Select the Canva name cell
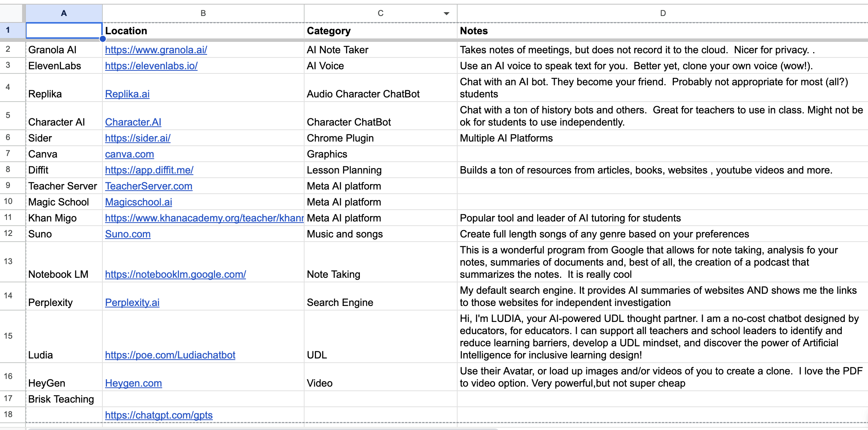 click(64, 154)
